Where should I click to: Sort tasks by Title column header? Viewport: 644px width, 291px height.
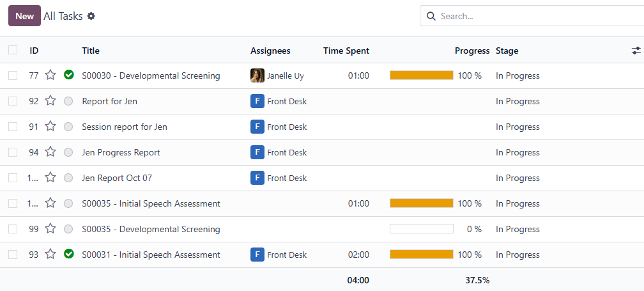(91, 51)
